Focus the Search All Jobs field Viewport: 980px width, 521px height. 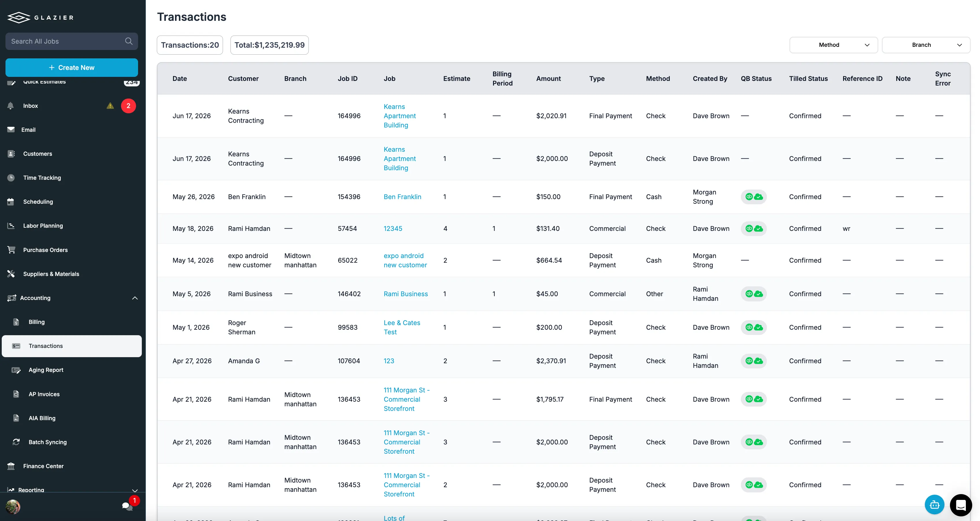72,41
